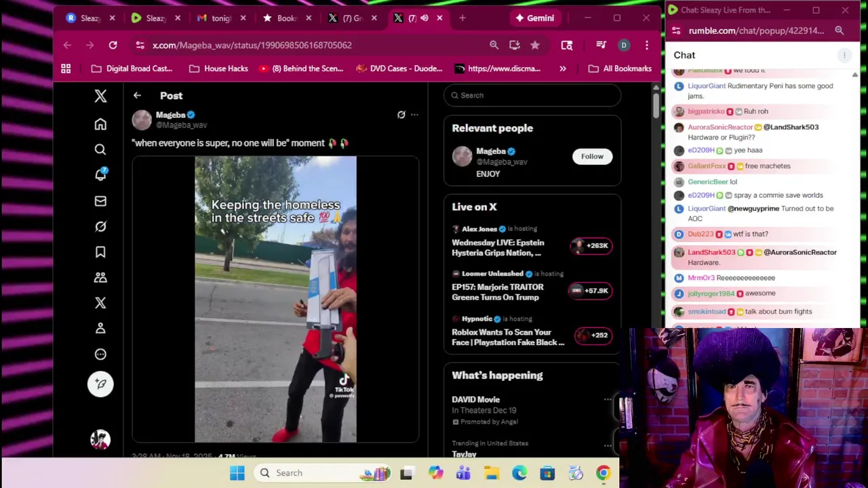Open the X logo home icon in sidebar

[x=100, y=96]
